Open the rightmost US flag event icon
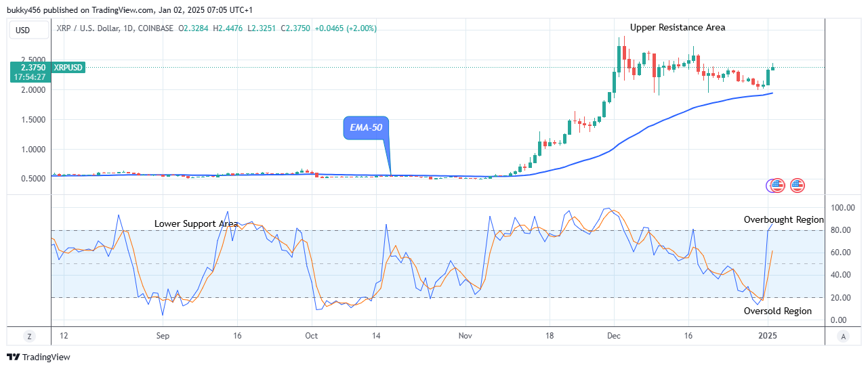868x369 pixels. coord(798,185)
